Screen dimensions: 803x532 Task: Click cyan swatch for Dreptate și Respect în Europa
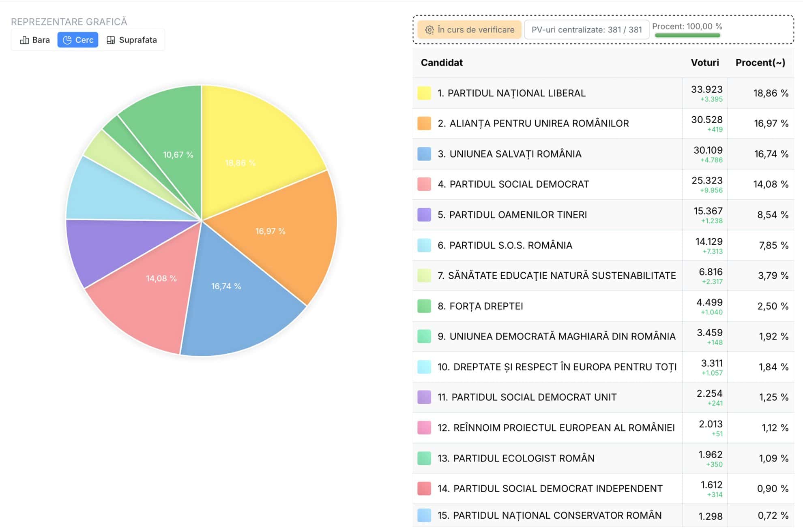click(x=424, y=367)
